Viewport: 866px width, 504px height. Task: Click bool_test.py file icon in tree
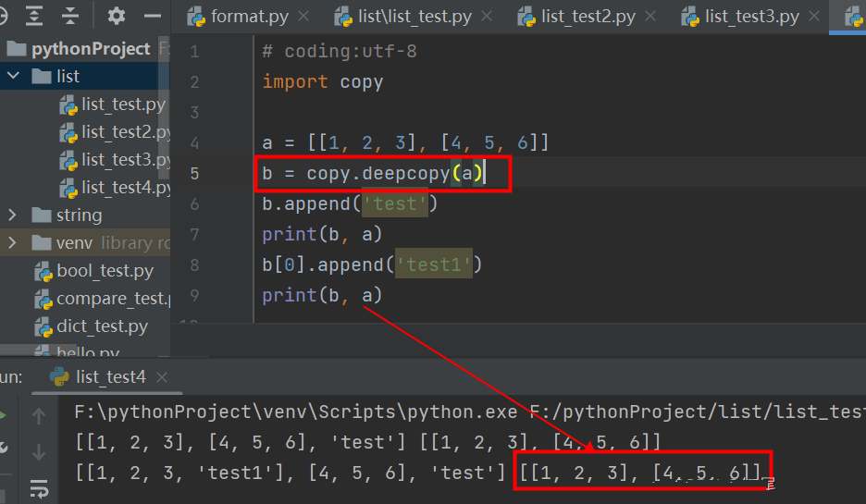pyautogui.click(x=43, y=271)
